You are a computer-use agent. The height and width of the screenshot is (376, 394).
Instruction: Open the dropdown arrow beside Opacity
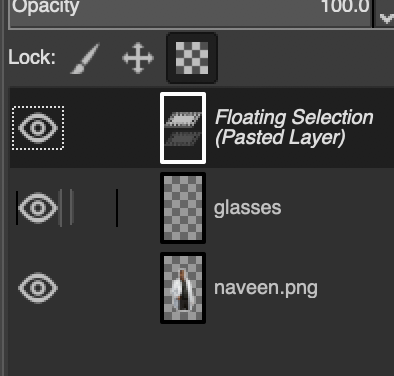(386, 13)
